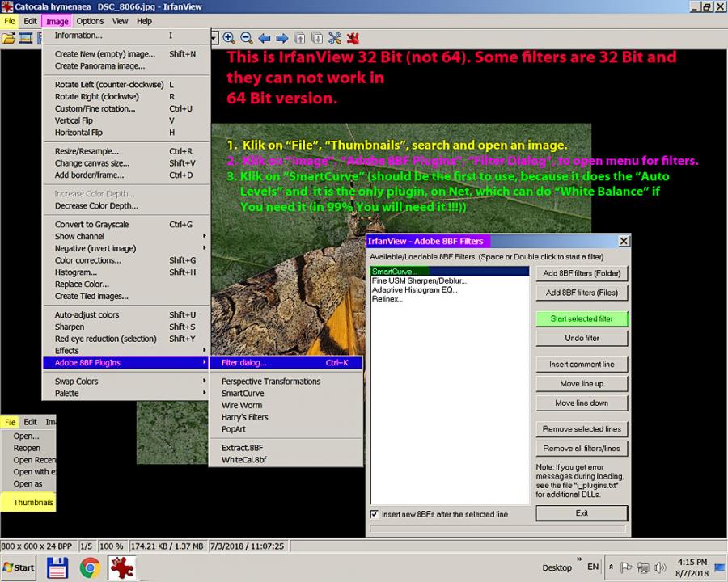Viewport: 728px width, 582px height.
Task: Click the flag notification tray icon
Action: (x=626, y=567)
